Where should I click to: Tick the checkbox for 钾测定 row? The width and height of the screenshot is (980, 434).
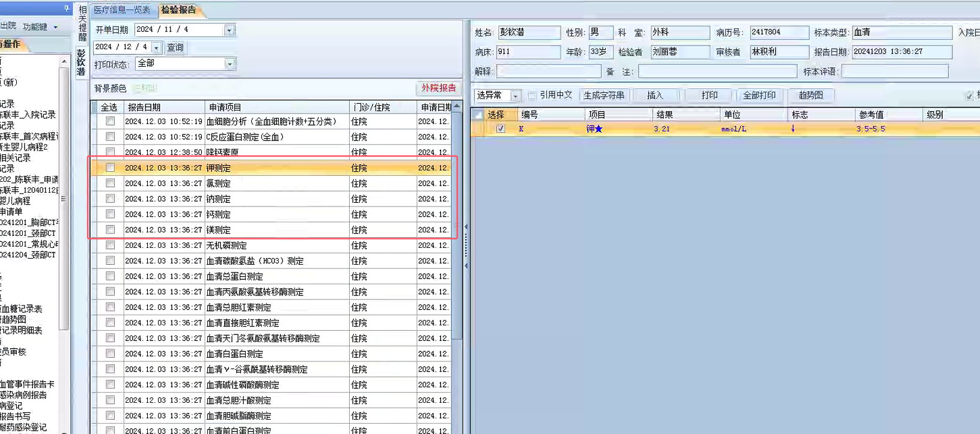click(x=110, y=167)
